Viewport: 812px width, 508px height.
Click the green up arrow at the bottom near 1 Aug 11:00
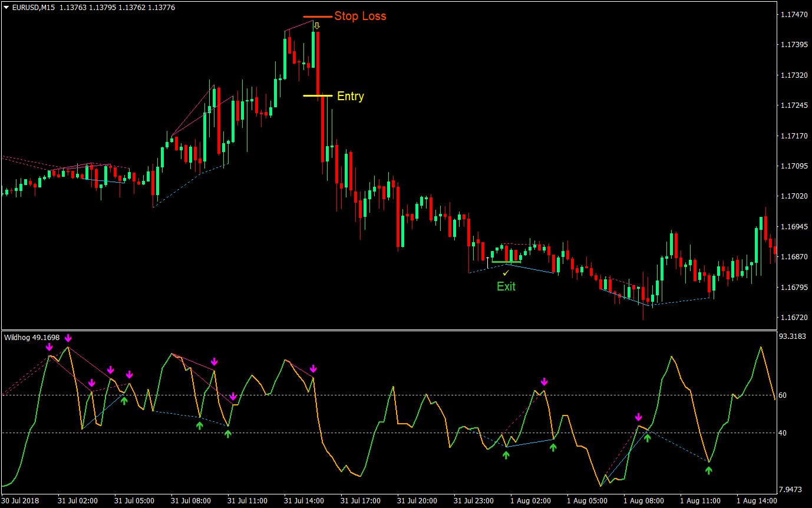(709, 470)
